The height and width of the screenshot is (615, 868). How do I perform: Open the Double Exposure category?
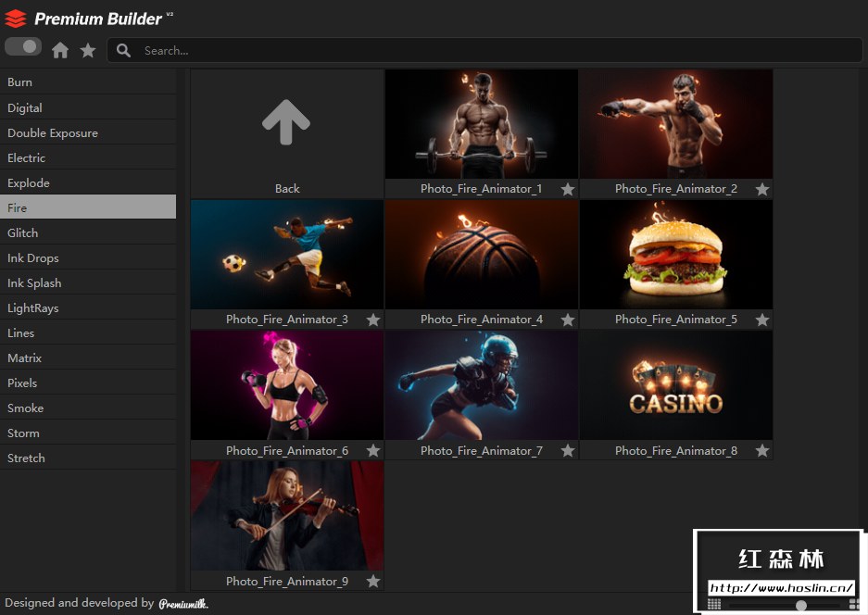coord(88,132)
